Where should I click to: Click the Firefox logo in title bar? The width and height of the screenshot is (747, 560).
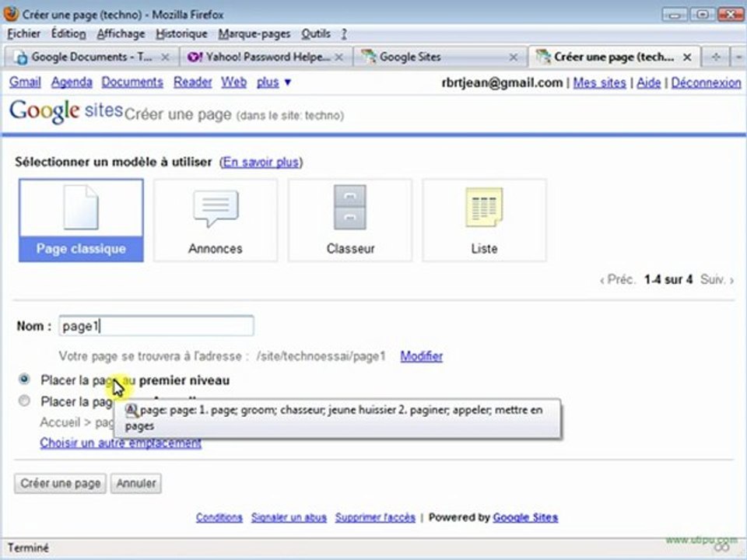tap(11, 14)
